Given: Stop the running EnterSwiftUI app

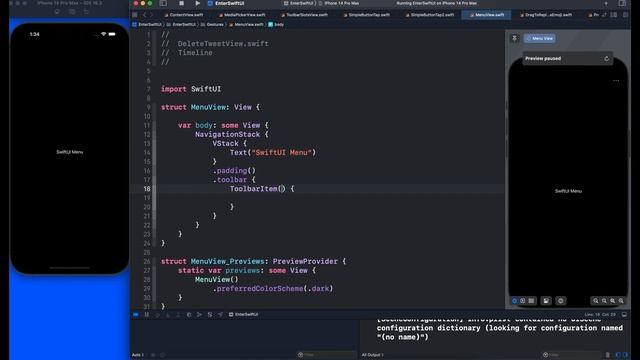Looking at the screenshot, I should coord(181,3).
